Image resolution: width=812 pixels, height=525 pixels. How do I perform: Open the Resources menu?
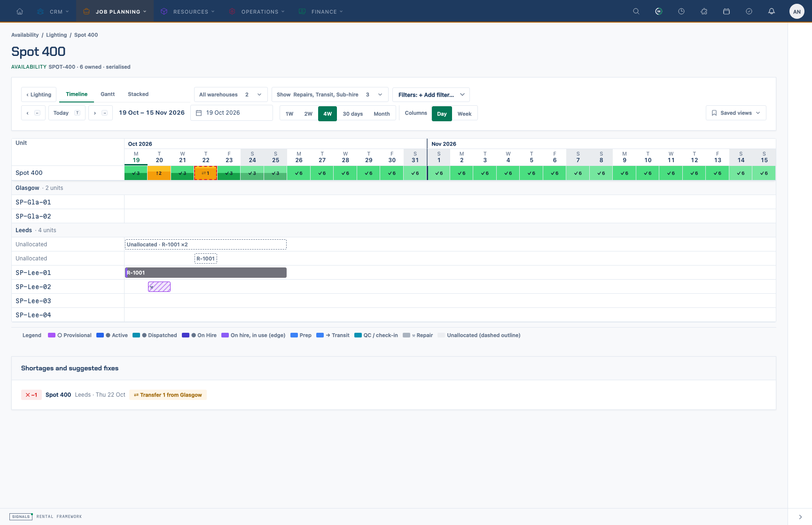tap(187, 11)
